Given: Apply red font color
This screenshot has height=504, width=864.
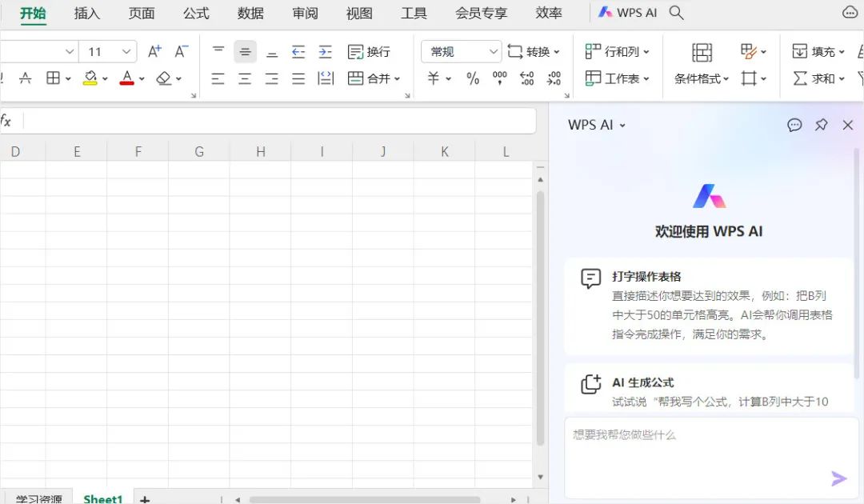Looking at the screenshot, I should tap(126, 78).
